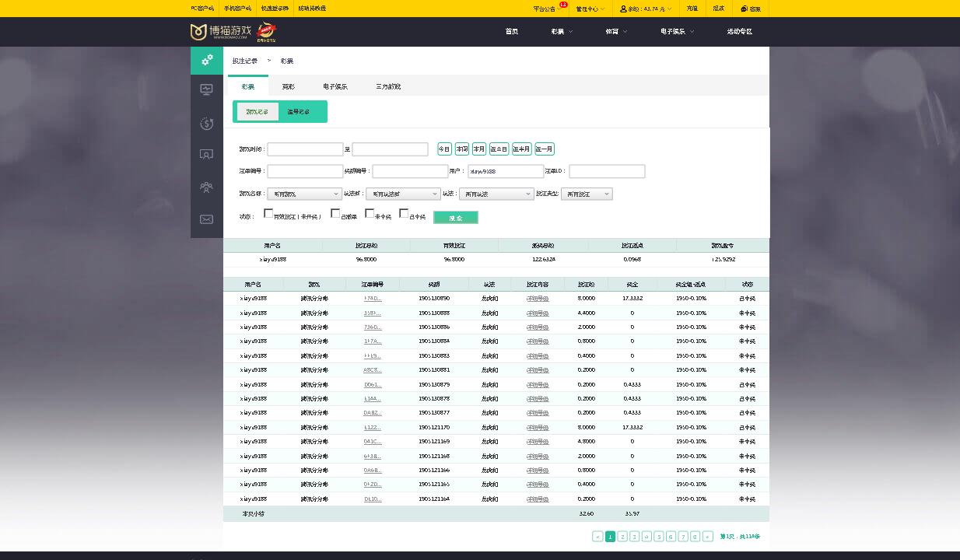
Task: Open the 玩法群 play group dropdown
Action: point(403,194)
